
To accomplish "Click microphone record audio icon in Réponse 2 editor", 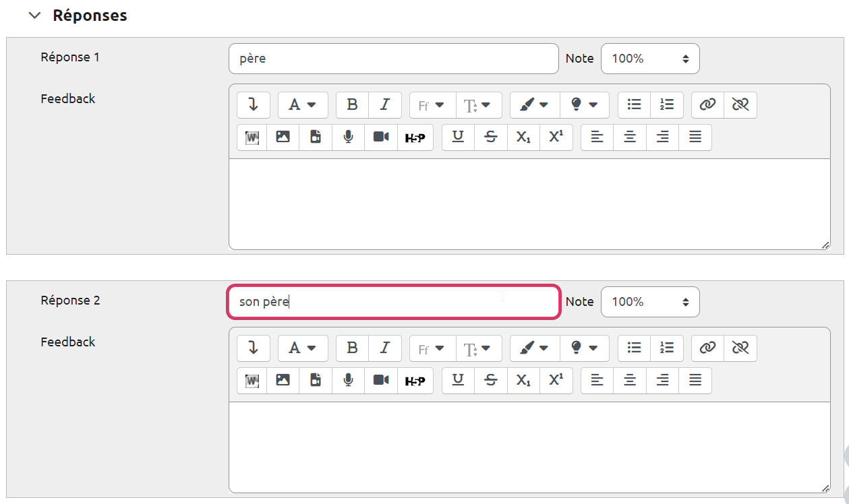I will click(x=349, y=381).
